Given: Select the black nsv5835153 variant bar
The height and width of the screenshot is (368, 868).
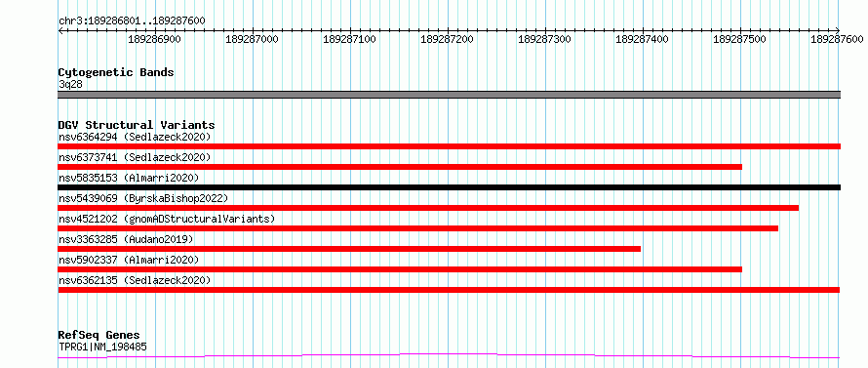Looking at the screenshot, I should 450,187.
